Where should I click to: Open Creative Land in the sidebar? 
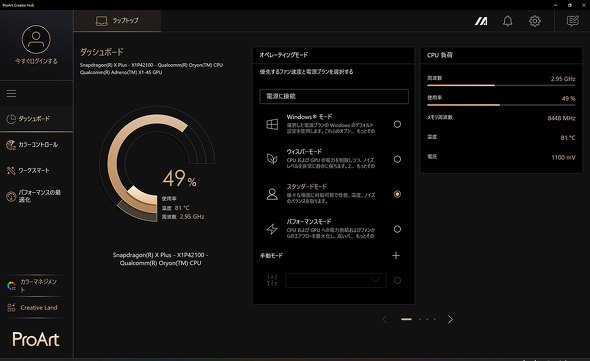(x=36, y=308)
